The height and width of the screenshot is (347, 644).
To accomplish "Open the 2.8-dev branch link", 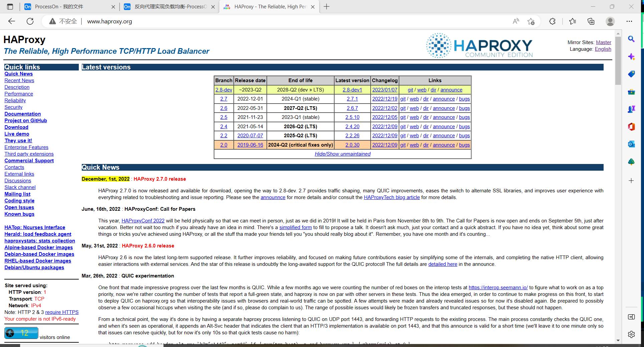I will 224,90.
